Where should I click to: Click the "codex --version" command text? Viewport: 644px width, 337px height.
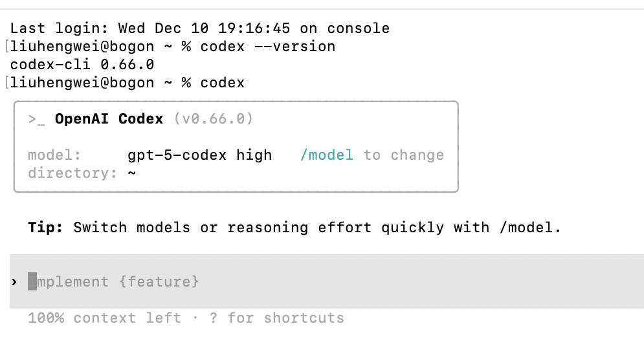pos(268,47)
